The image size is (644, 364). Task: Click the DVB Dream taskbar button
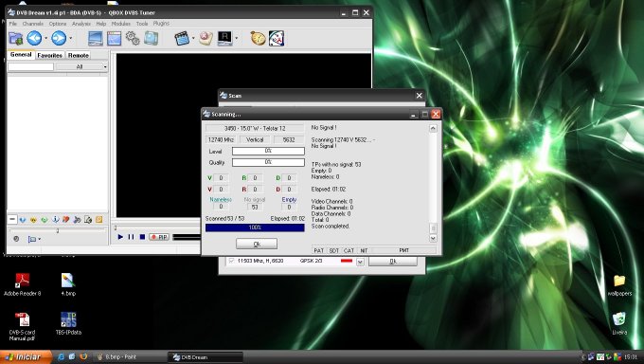pyautogui.click(x=205, y=357)
